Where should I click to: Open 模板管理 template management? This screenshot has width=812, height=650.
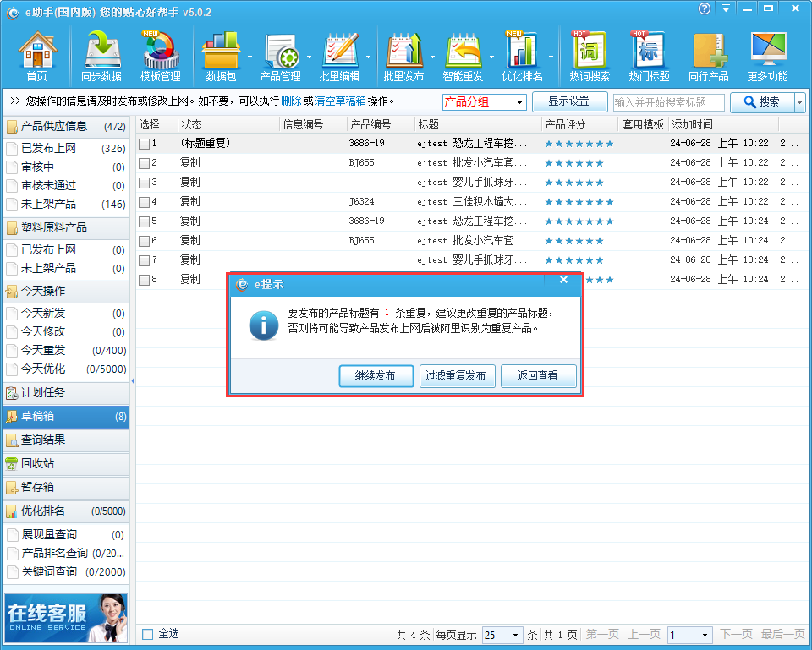pos(160,57)
